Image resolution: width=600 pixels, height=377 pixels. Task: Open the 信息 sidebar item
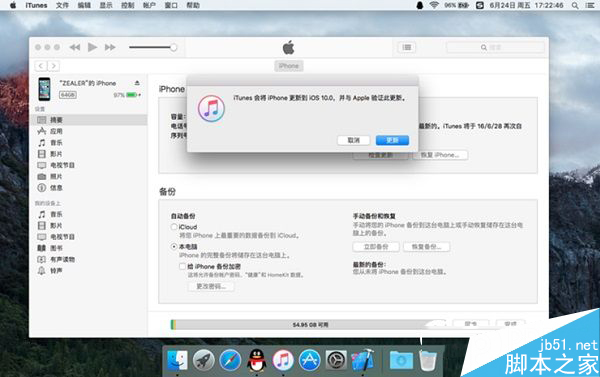click(x=88, y=188)
